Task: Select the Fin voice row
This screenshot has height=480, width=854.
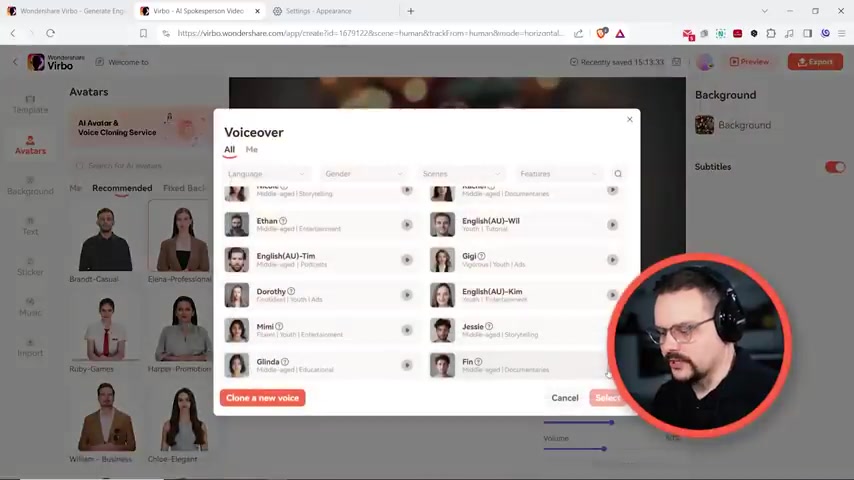Action: pyautogui.click(x=526, y=366)
